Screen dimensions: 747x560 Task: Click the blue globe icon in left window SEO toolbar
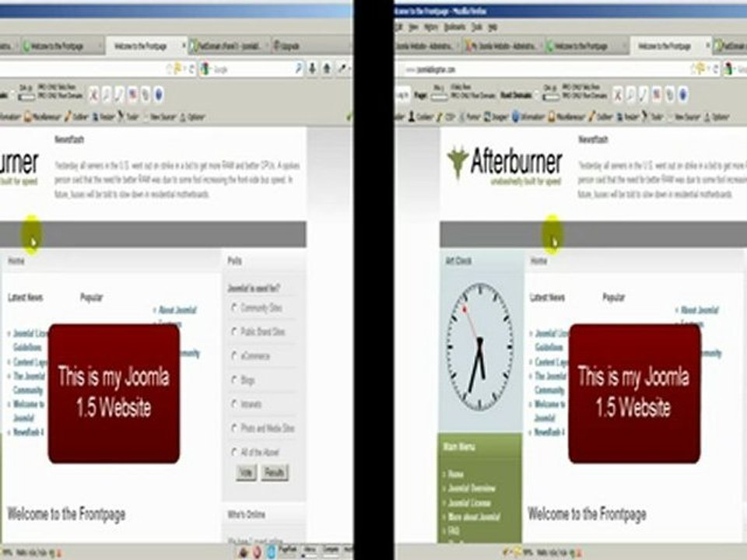[x=159, y=94]
